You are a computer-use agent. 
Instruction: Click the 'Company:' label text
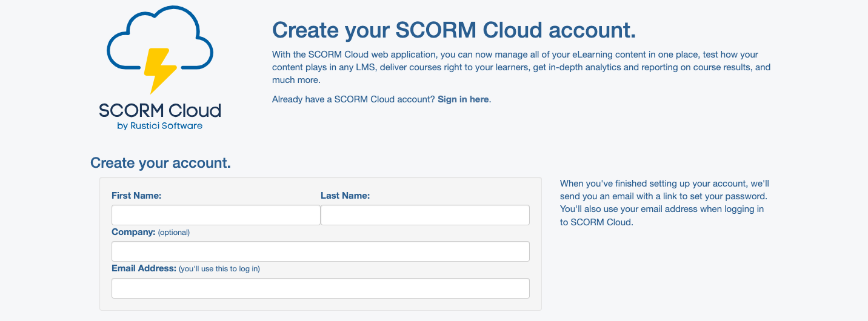[134, 232]
